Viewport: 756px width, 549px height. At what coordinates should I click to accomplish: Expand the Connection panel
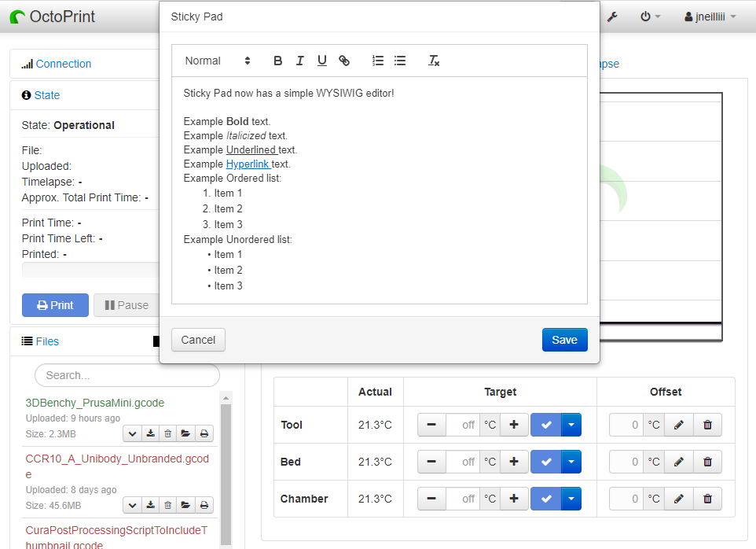63,64
